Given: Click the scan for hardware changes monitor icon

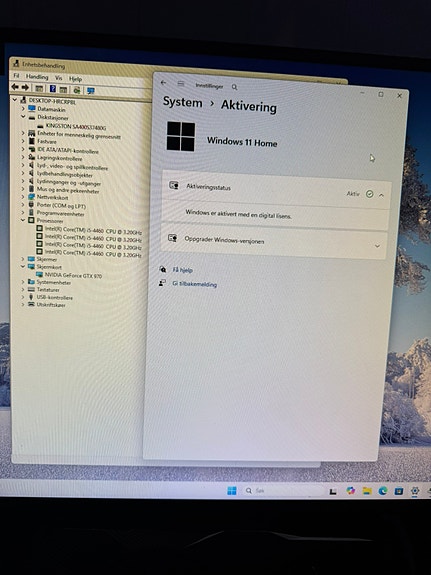Looking at the screenshot, I should point(91,90).
